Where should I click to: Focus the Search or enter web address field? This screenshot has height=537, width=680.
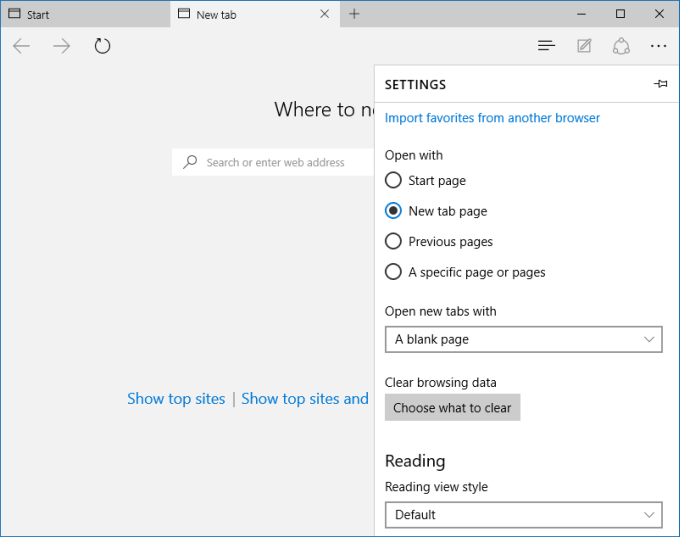(273, 162)
